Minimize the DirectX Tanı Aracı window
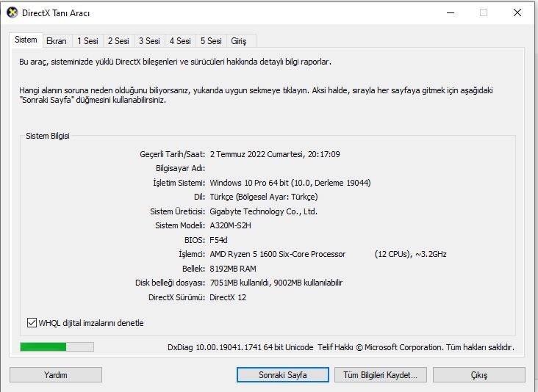 tap(449, 13)
